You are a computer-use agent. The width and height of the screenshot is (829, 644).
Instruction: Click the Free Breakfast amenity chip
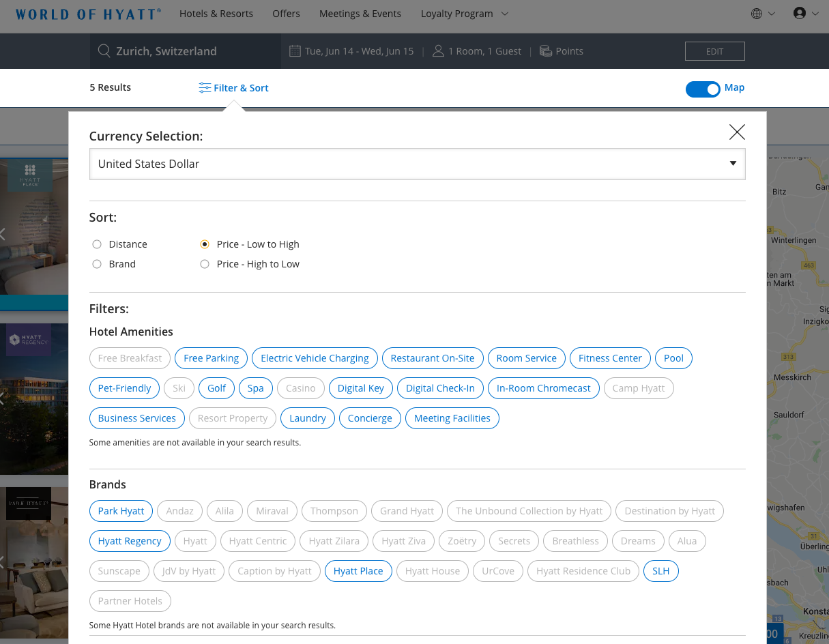pyautogui.click(x=130, y=358)
